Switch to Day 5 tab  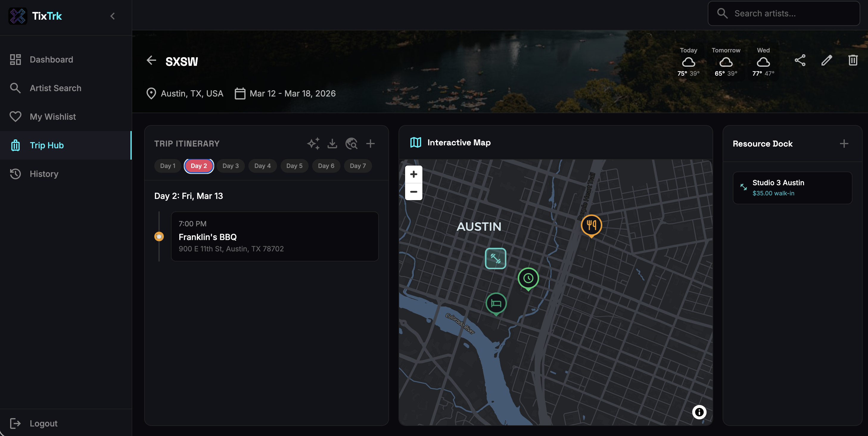pos(295,166)
